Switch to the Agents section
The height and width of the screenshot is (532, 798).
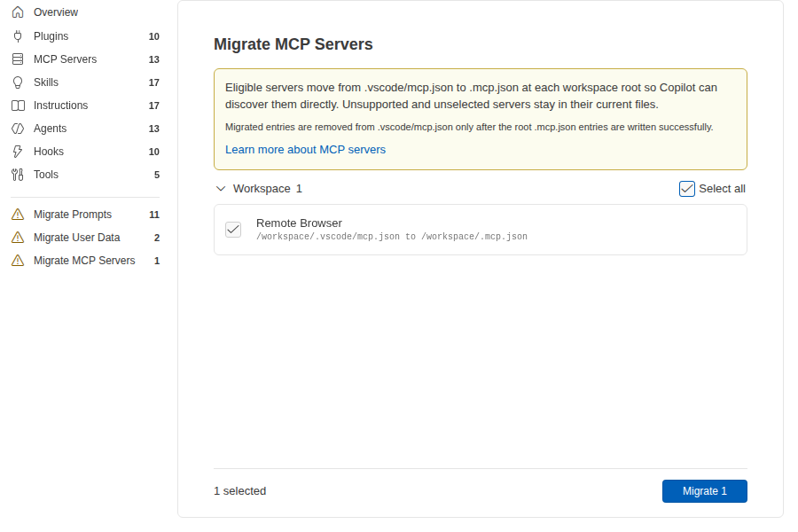(85, 129)
